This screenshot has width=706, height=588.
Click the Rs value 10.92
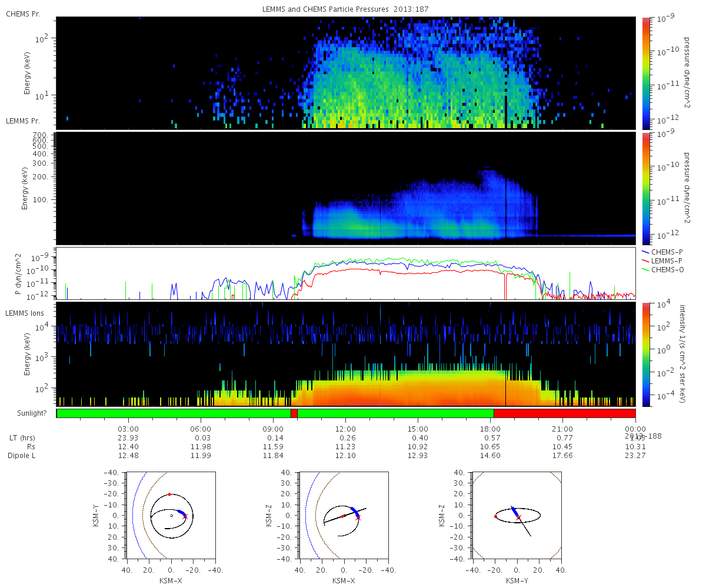coord(418,447)
